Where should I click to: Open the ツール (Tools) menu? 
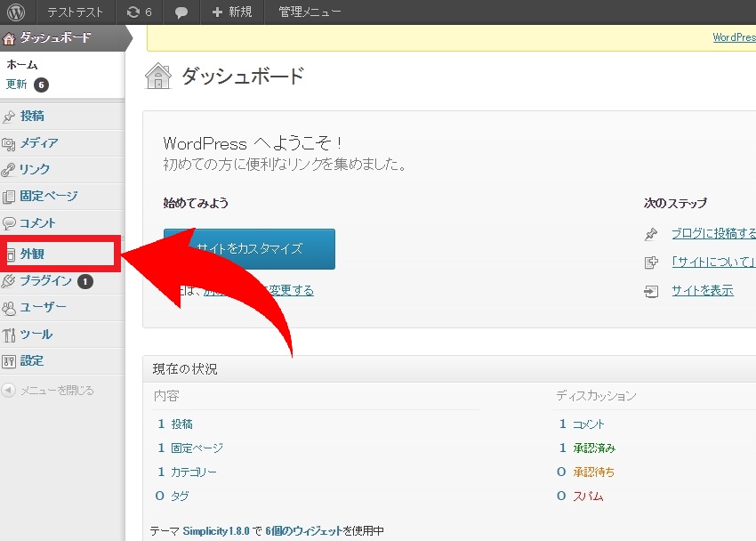[x=36, y=335]
